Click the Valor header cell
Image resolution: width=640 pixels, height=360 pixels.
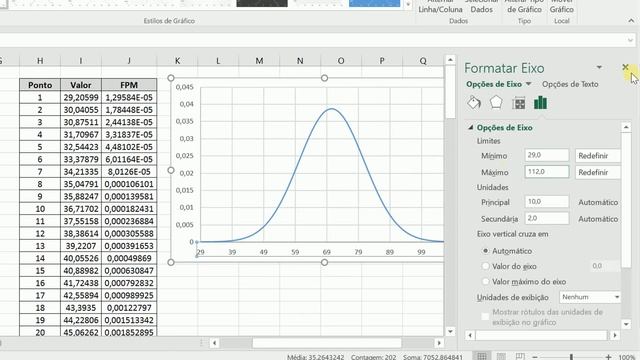pyautogui.click(x=81, y=85)
